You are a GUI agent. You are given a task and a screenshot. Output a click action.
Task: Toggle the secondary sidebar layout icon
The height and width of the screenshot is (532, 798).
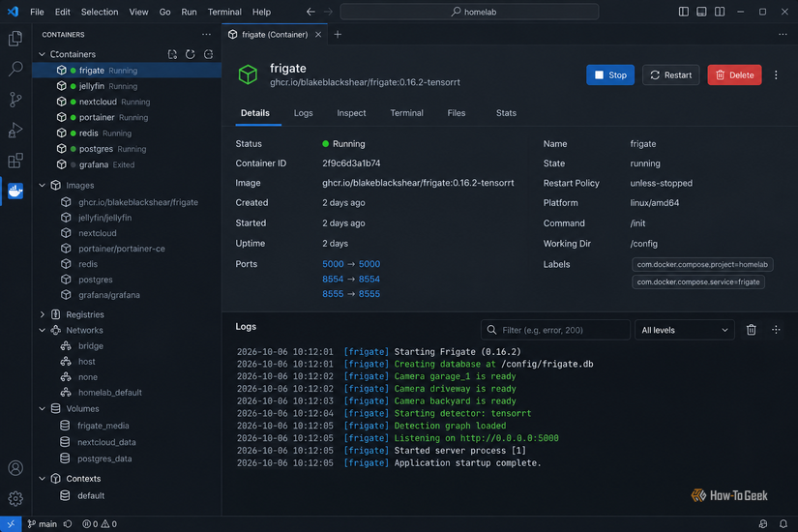point(720,12)
